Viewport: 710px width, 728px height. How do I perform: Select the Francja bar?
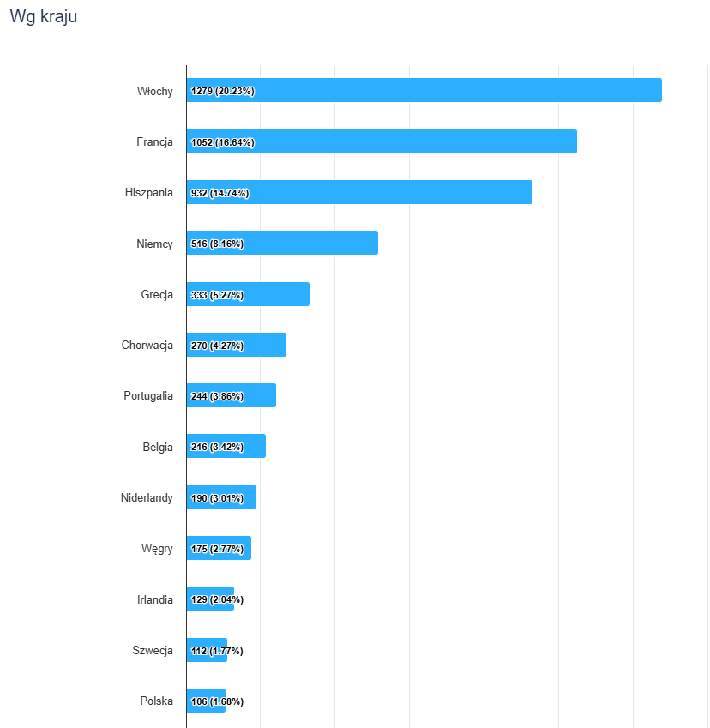click(x=412, y=141)
